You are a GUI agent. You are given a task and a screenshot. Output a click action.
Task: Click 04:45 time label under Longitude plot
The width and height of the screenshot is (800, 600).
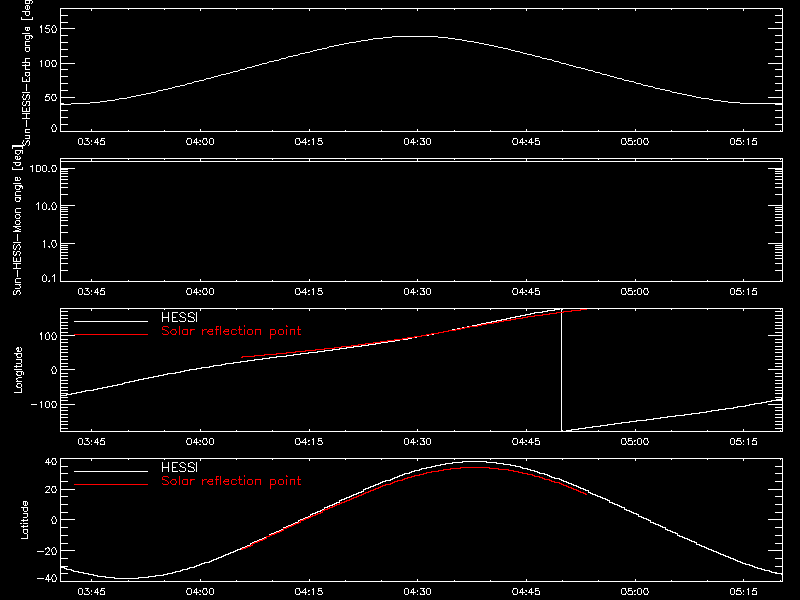pyautogui.click(x=526, y=442)
